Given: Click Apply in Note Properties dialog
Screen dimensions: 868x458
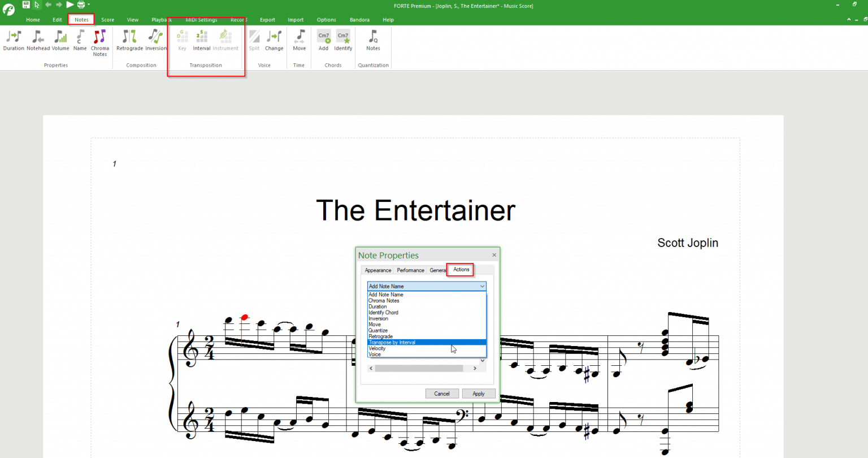Looking at the screenshot, I should pyautogui.click(x=479, y=394).
